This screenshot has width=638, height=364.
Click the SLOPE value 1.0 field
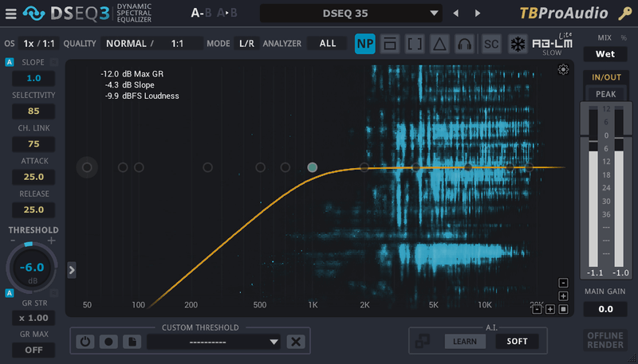coord(33,78)
